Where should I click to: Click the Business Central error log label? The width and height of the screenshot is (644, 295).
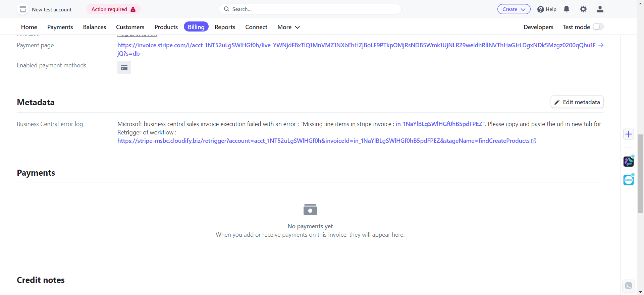coord(50,124)
